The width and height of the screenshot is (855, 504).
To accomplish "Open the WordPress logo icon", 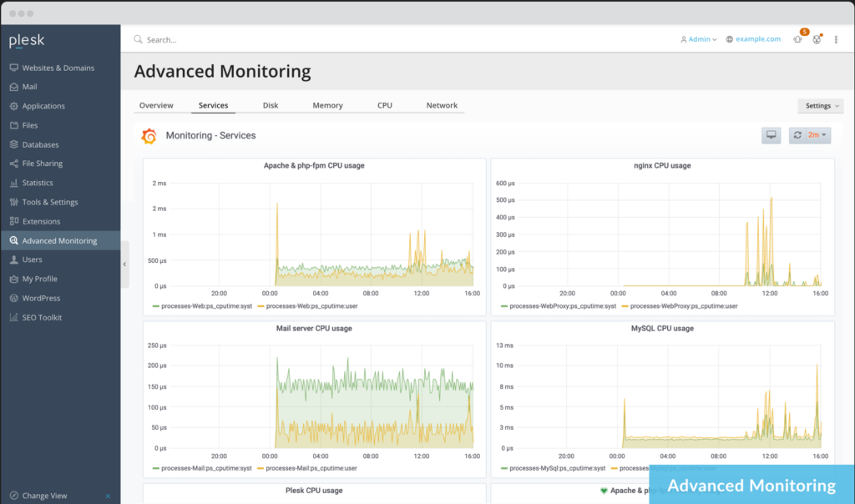I will tap(13, 298).
